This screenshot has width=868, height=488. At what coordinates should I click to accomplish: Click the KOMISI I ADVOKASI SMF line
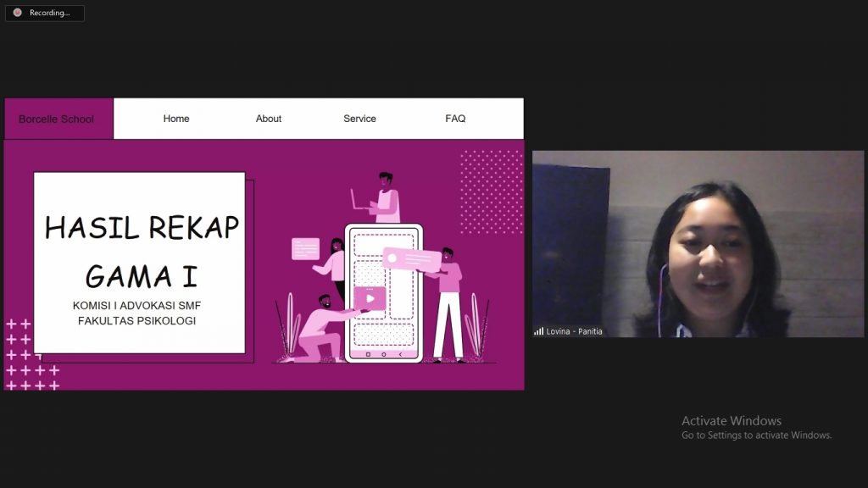click(x=136, y=305)
